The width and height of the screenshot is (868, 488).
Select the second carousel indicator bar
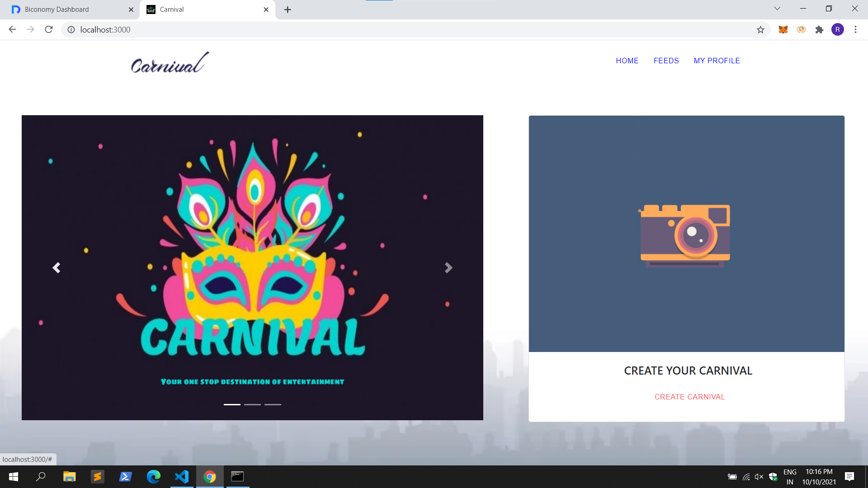point(252,404)
